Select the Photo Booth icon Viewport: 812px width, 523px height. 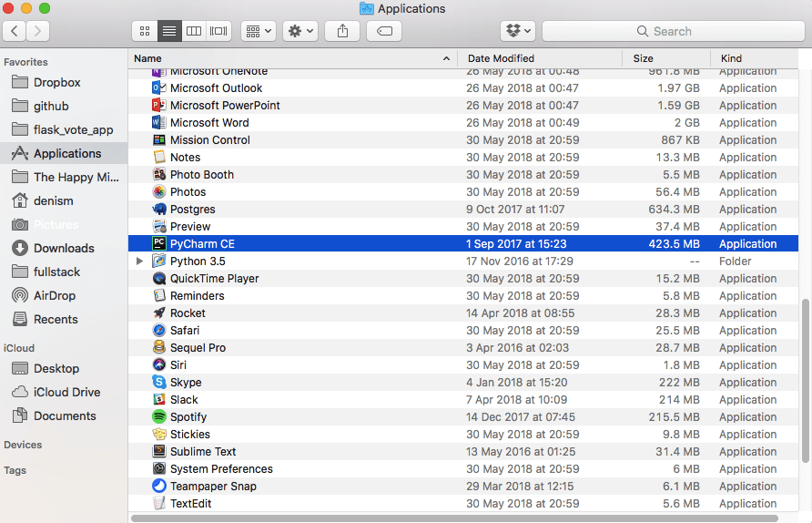159,175
